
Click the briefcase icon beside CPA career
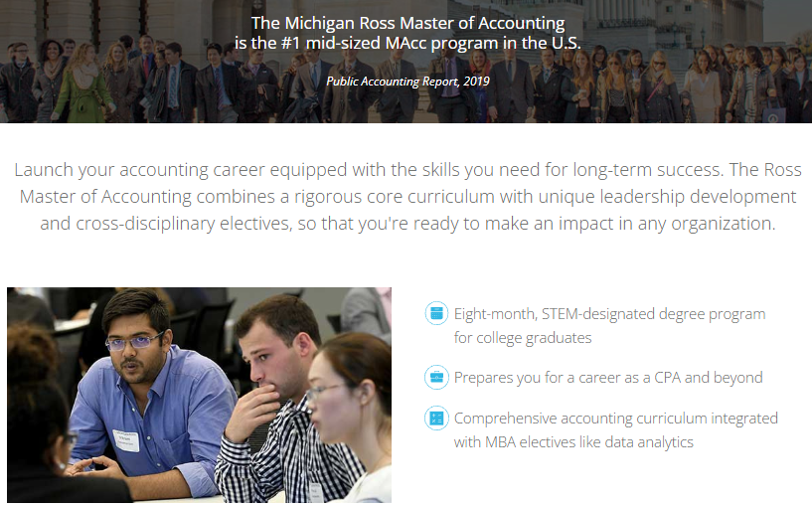[x=436, y=377]
